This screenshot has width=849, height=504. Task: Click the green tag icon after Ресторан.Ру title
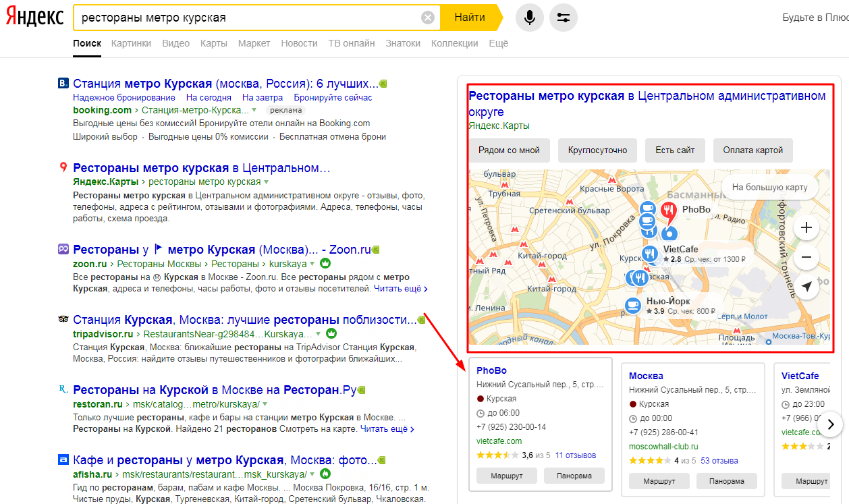(361, 389)
